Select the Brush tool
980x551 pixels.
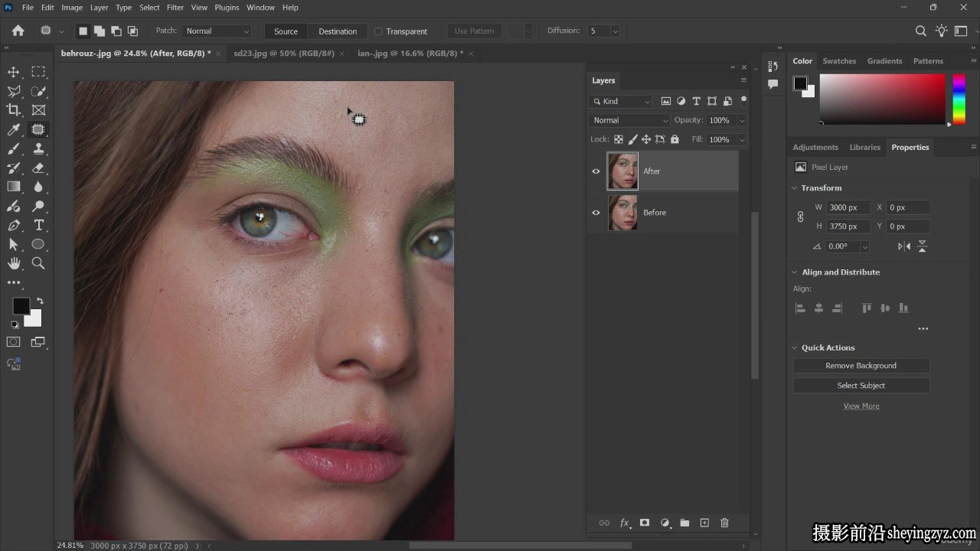(14, 148)
